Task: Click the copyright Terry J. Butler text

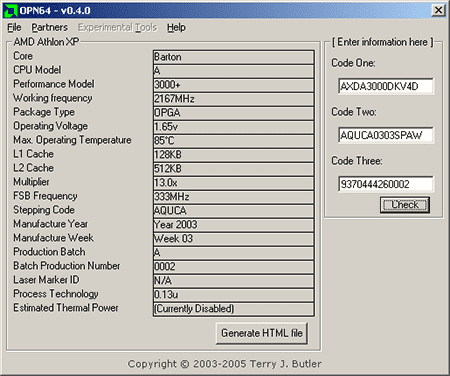Action: [225, 364]
